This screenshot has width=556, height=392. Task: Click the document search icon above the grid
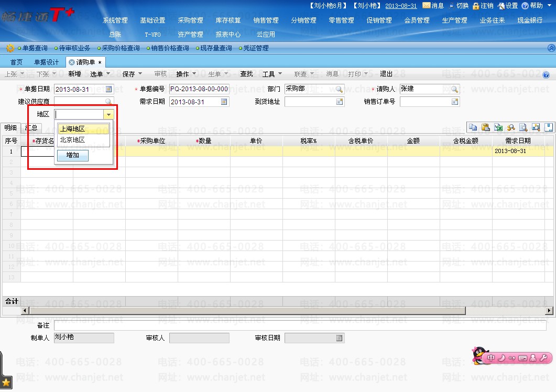click(524, 127)
